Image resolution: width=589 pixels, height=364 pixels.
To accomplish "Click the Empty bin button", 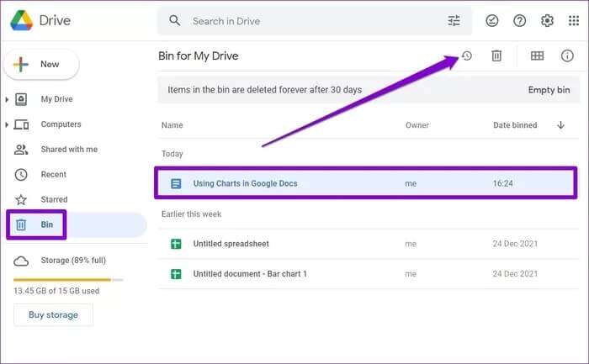I will tap(549, 90).
